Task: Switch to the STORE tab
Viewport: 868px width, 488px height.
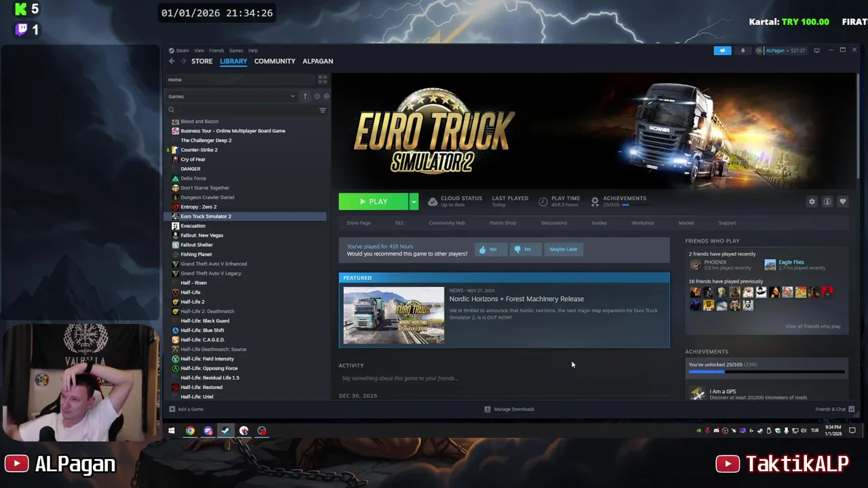Action: click(x=201, y=61)
